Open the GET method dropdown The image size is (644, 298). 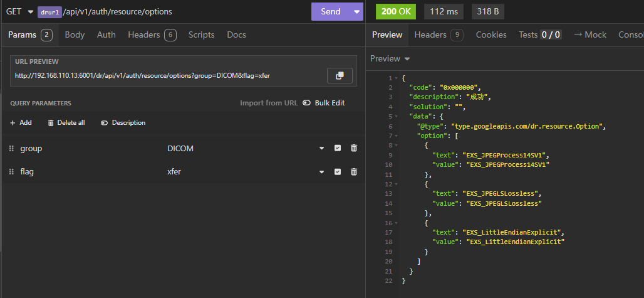coord(30,12)
